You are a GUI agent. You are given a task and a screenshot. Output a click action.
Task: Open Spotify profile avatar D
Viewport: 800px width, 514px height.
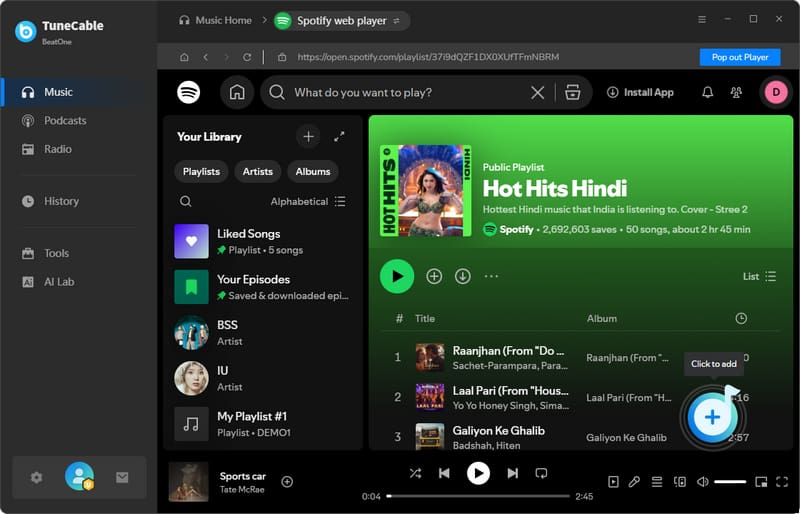776,92
